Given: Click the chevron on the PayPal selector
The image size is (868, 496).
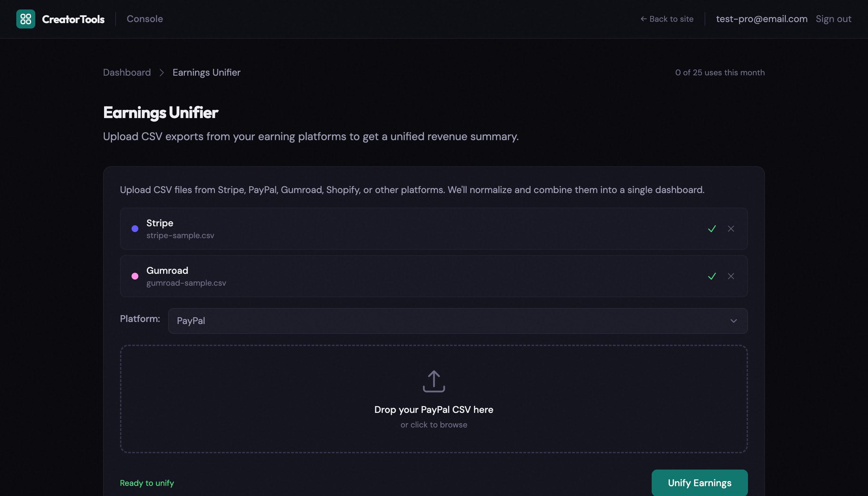Looking at the screenshot, I should [733, 321].
